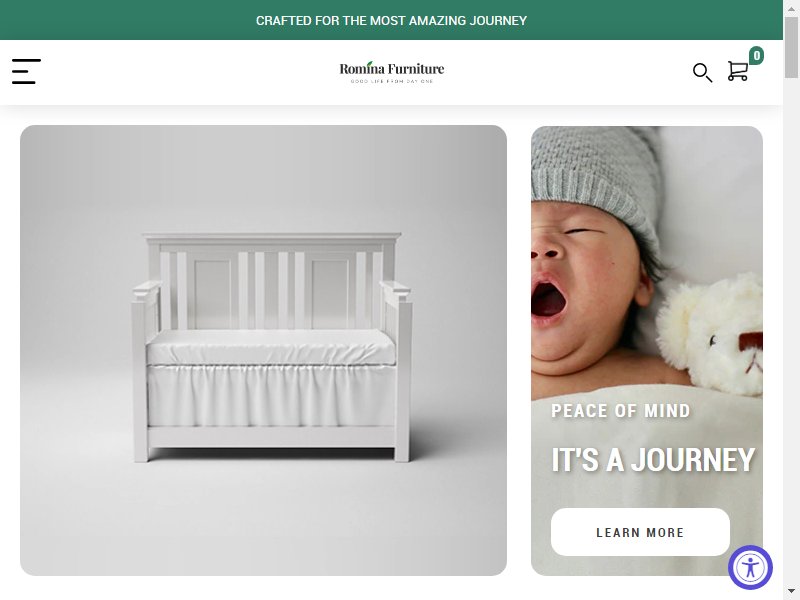Open the accessibility widget icon

click(x=750, y=567)
